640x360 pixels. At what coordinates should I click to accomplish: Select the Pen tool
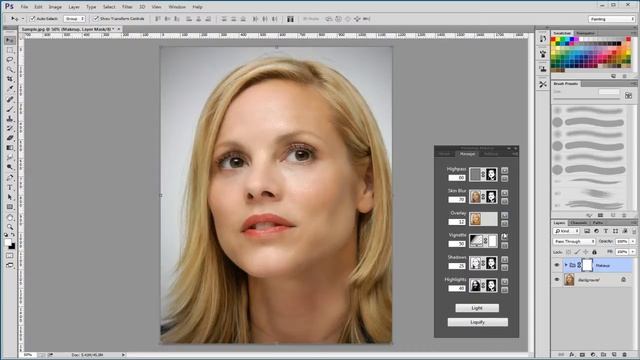10,178
